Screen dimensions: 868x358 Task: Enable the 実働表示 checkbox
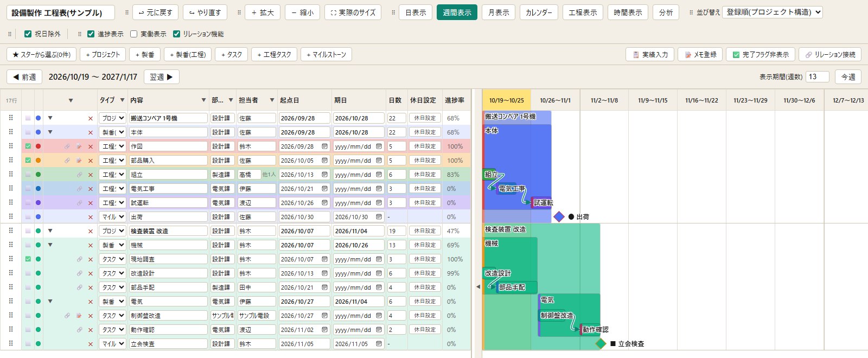click(133, 34)
